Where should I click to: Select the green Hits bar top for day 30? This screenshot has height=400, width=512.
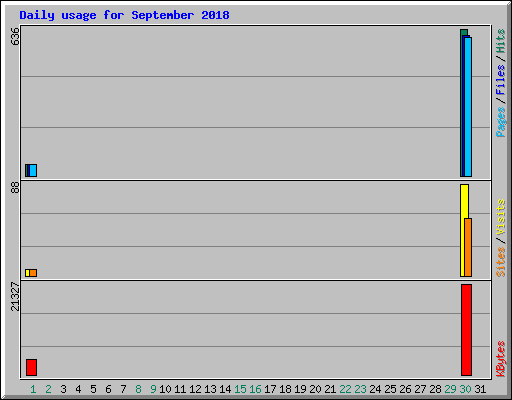(x=464, y=32)
